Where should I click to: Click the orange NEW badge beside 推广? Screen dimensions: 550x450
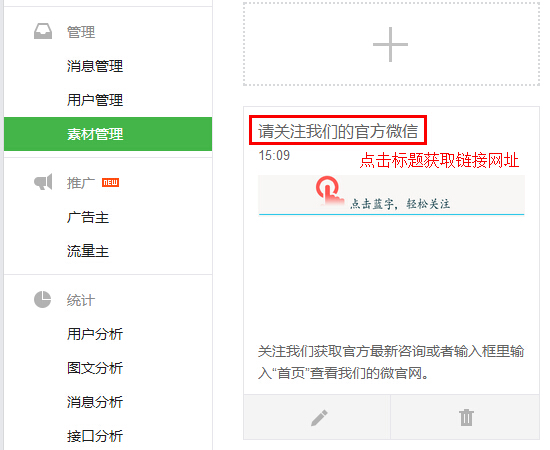[110, 182]
